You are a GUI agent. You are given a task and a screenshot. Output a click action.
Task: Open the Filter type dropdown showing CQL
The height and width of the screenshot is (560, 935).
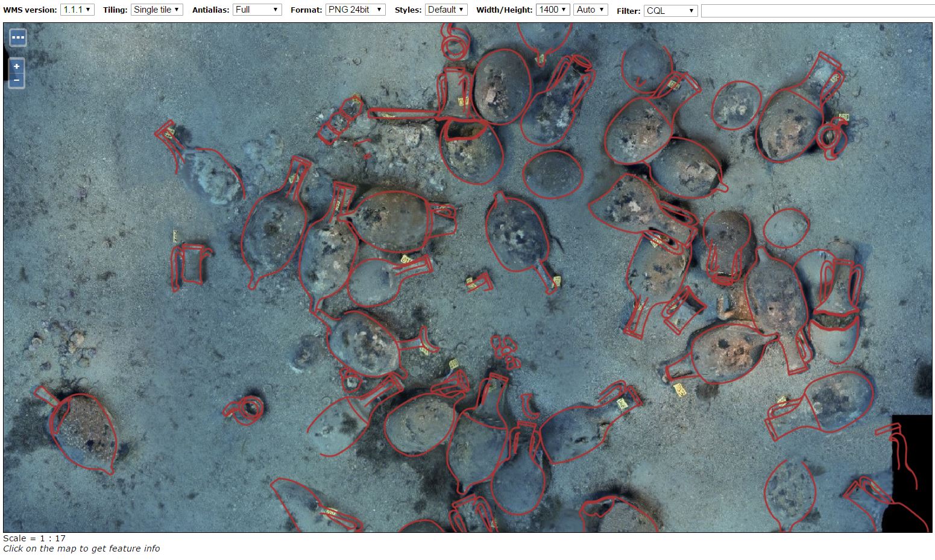coord(670,11)
